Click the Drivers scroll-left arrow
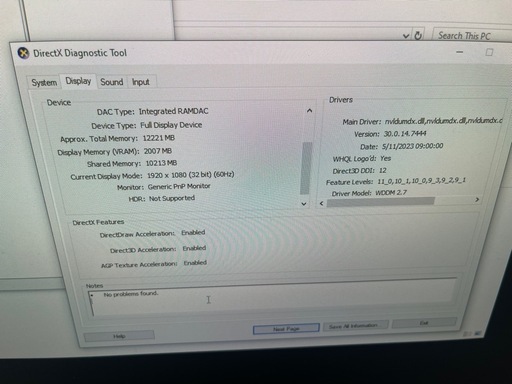Viewport: 512px width, 384px height. (x=322, y=203)
